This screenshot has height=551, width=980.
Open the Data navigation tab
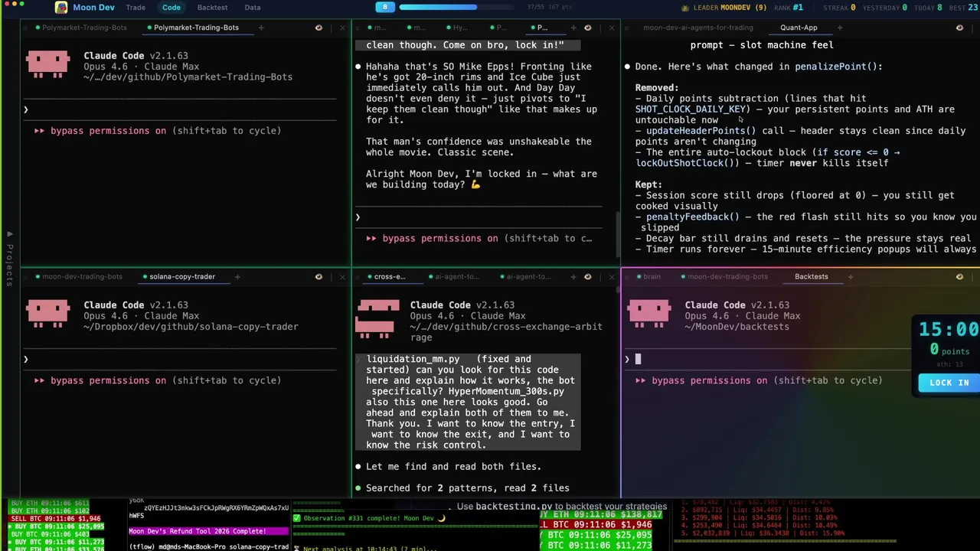252,8
